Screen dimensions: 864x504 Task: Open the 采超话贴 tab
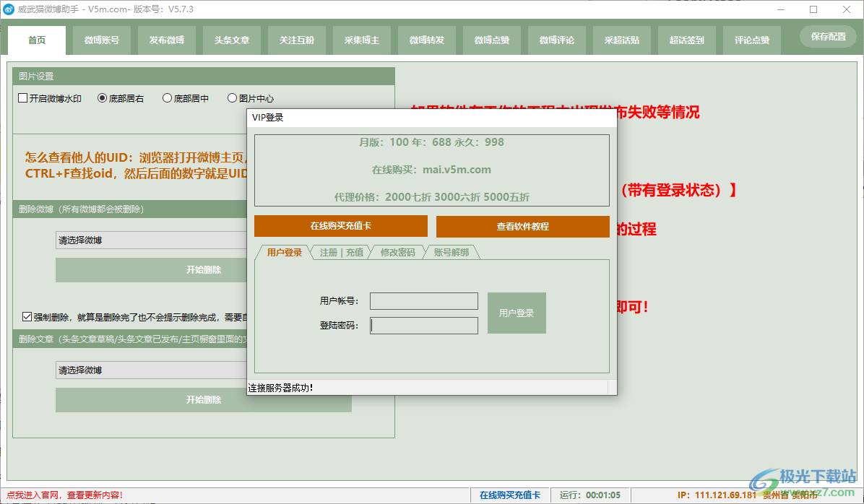click(622, 40)
